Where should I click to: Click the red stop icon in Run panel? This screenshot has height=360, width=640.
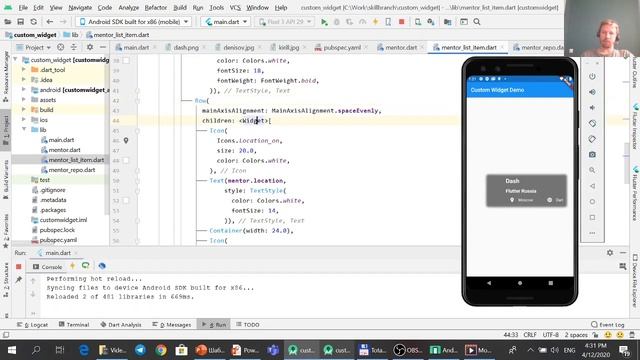click(18, 267)
